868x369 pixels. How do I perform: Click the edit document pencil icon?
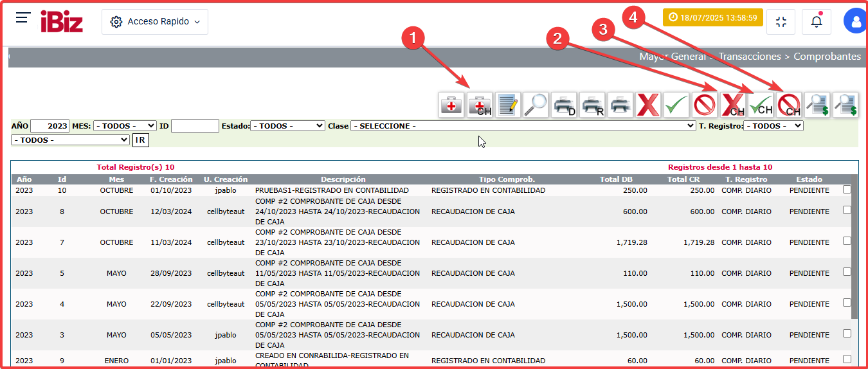point(508,105)
